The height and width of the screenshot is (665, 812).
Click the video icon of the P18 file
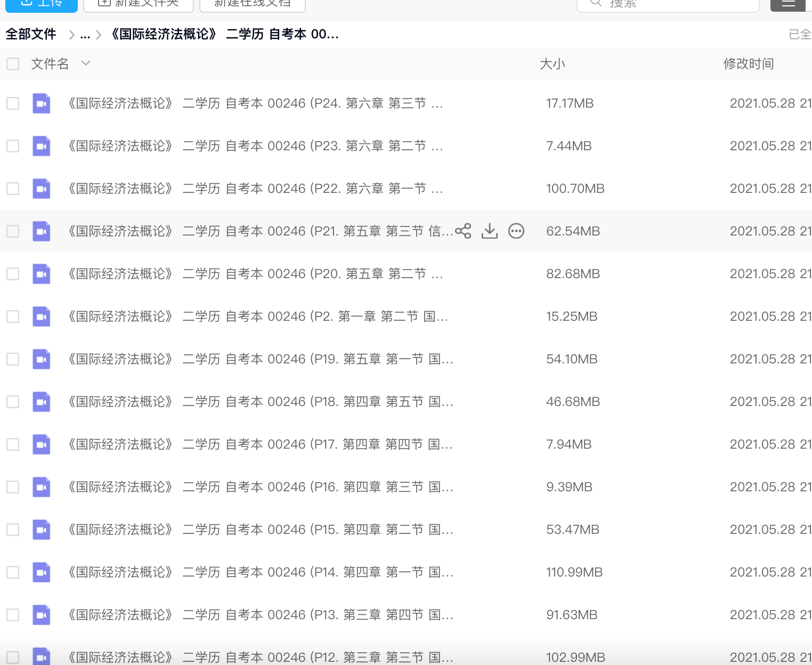(42, 402)
